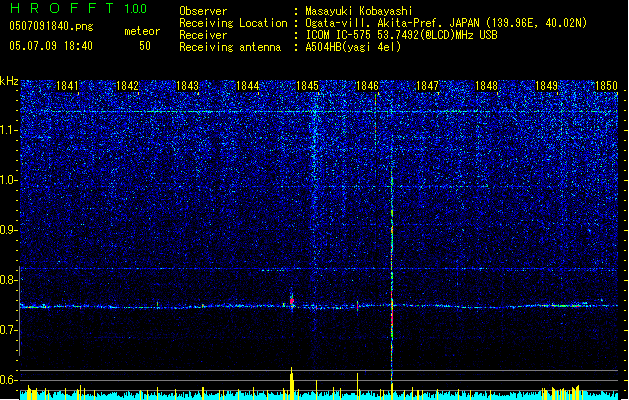
Task: Click the 1846 time axis marker
Action: pos(367,86)
